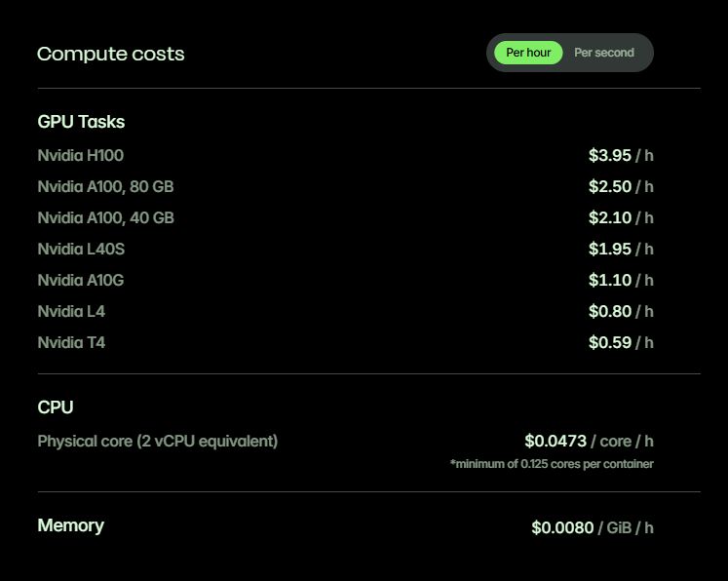Click the Nvidia A100, 80 GB label

[105, 186]
